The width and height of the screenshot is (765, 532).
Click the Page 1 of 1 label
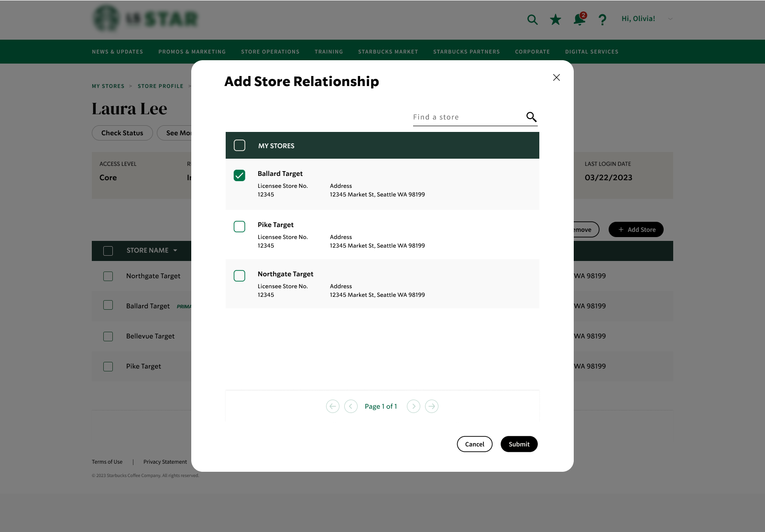tap(381, 406)
